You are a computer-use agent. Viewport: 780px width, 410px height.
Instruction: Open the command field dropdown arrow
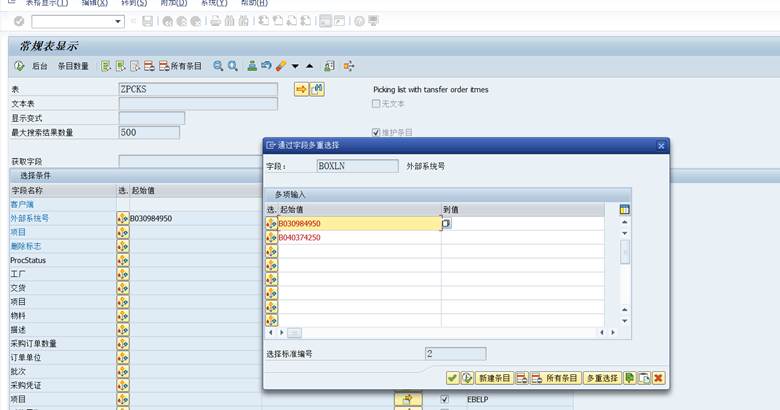click(x=118, y=21)
